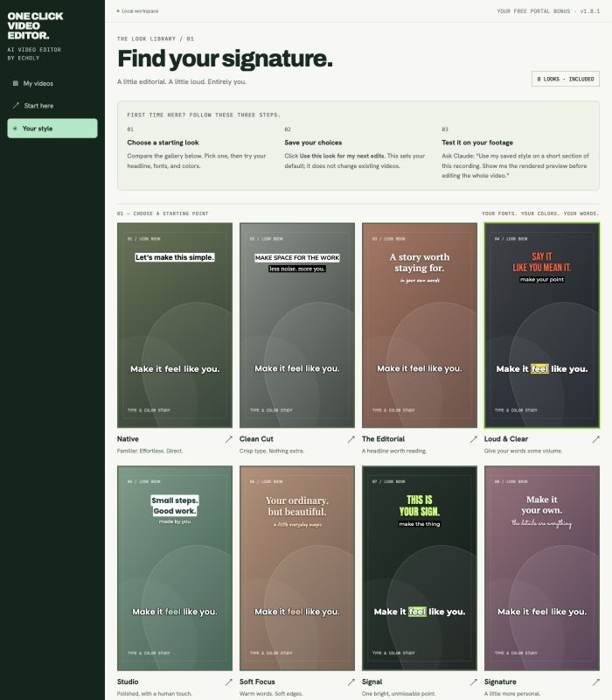612x700 pixels.
Task: Click Familiar. Effortless. Direct. description
Action: pyautogui.click(x=150, y=451)
